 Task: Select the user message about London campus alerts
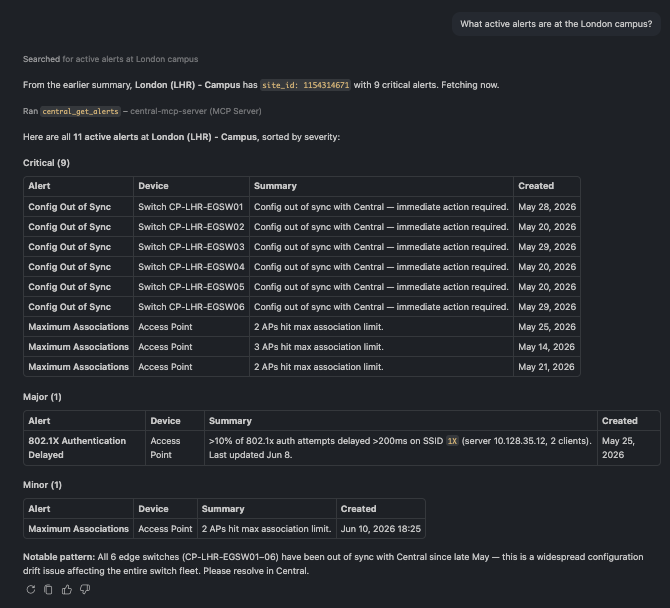(556, 24)
